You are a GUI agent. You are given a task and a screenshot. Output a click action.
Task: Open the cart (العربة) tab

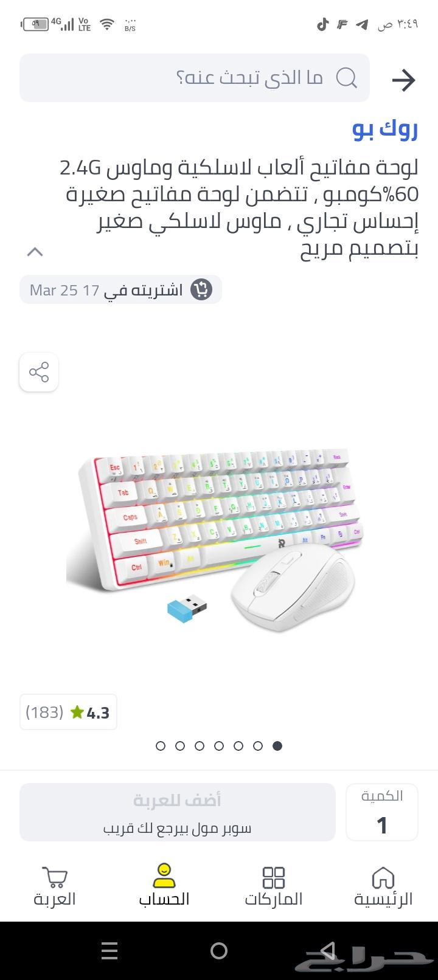(55, 886)
